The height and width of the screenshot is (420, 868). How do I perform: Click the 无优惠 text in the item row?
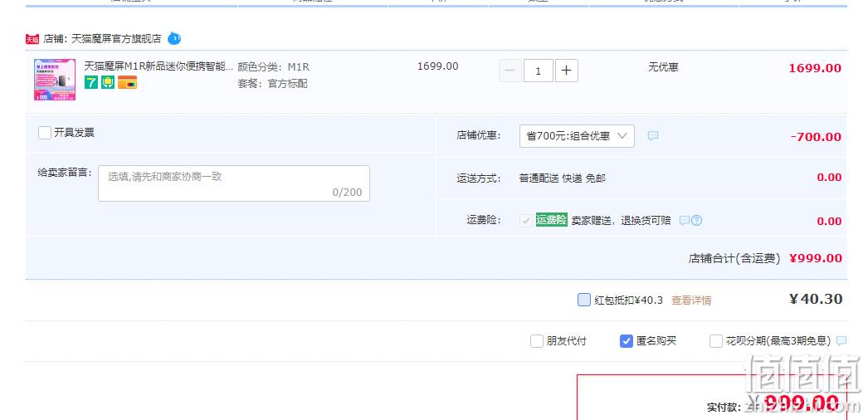point(663,67)
